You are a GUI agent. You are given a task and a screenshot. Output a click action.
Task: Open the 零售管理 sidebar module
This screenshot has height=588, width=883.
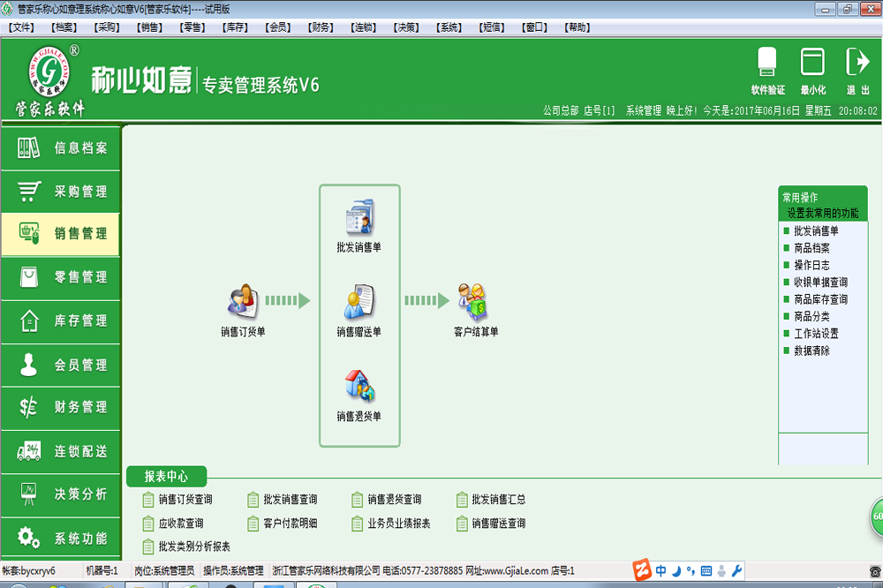(x=61, y=277)
